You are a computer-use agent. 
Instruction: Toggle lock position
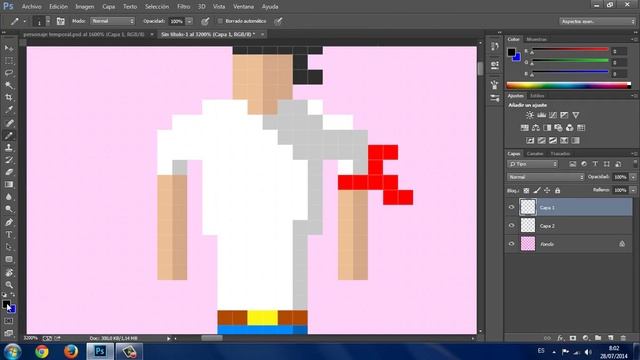pyautogui.click(x=547, y=191)
